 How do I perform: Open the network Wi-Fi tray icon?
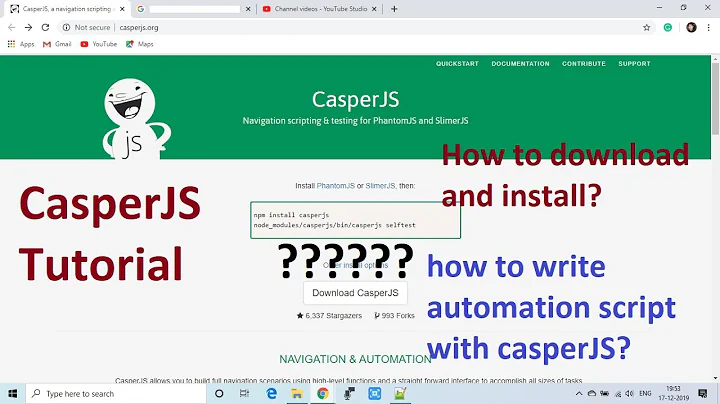(618, 393)
